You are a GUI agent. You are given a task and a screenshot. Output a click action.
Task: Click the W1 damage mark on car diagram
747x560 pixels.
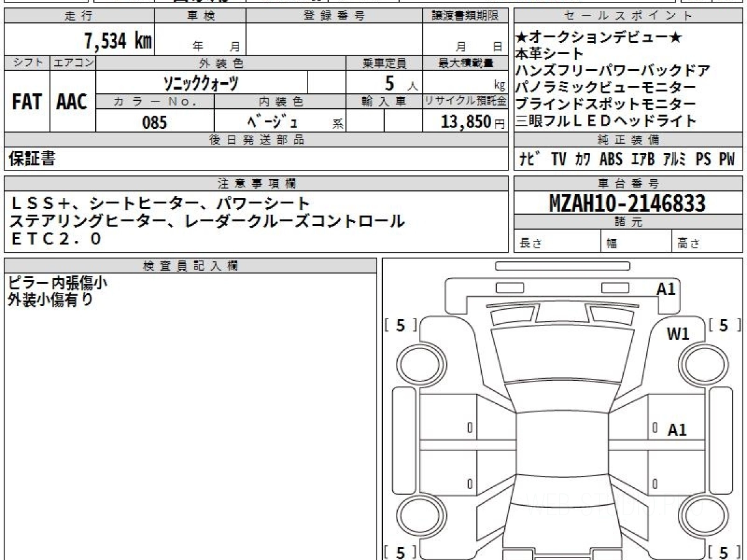[678, 334]
